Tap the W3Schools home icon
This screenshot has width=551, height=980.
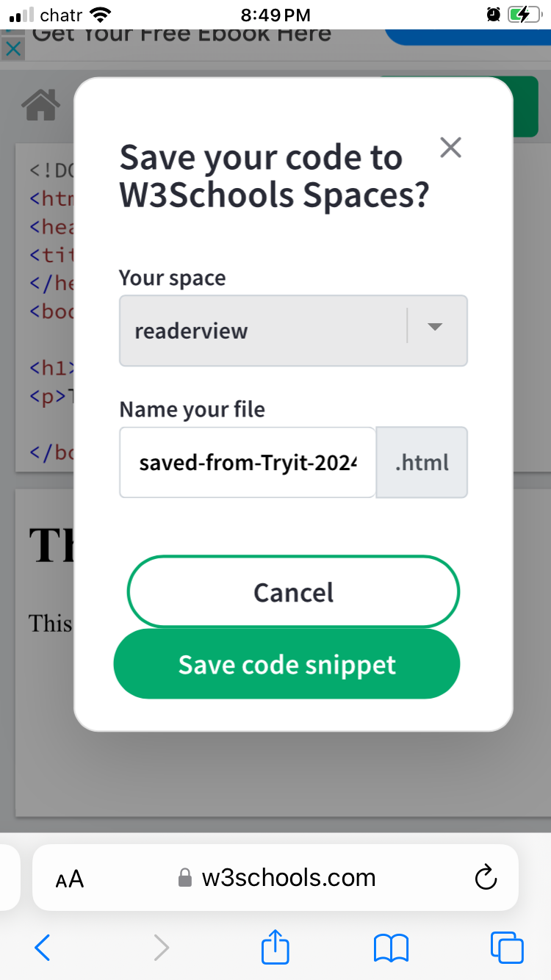click(x=40, y=105)
